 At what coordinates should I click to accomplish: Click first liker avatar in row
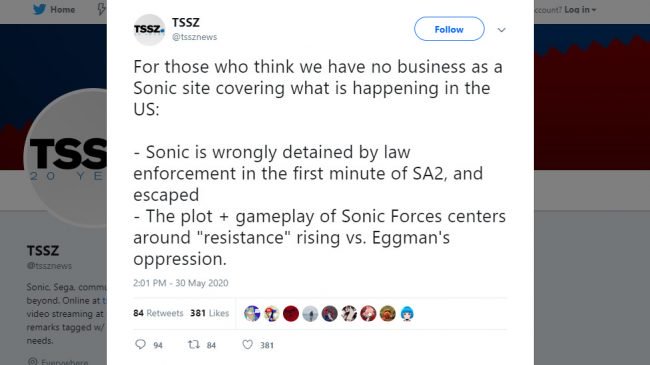click(252, 314)
